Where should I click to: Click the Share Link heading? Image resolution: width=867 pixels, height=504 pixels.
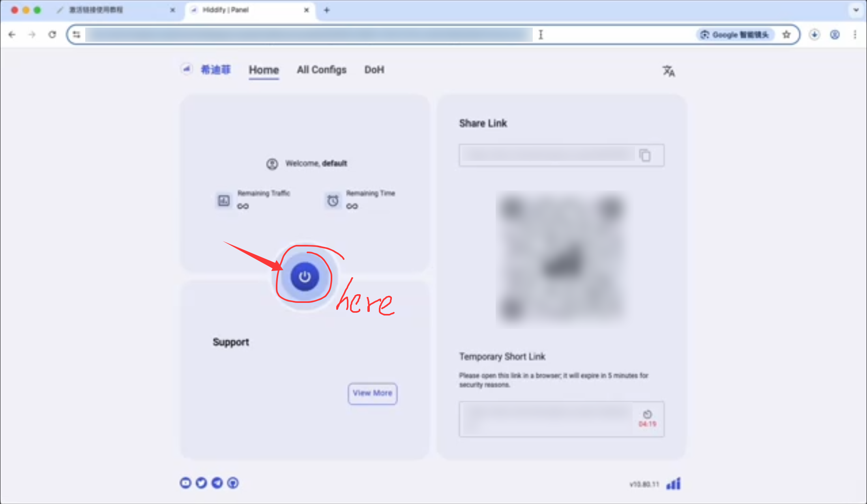click(x=483, y=123)
